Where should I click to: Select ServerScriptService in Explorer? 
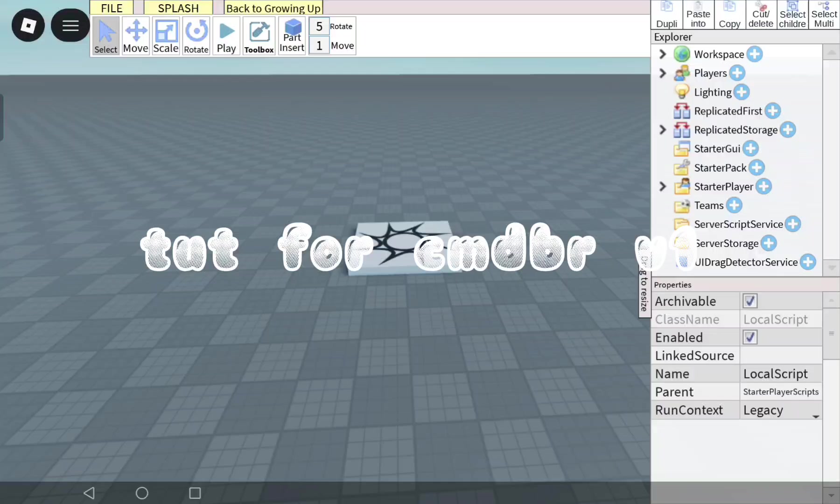[738, 224]
